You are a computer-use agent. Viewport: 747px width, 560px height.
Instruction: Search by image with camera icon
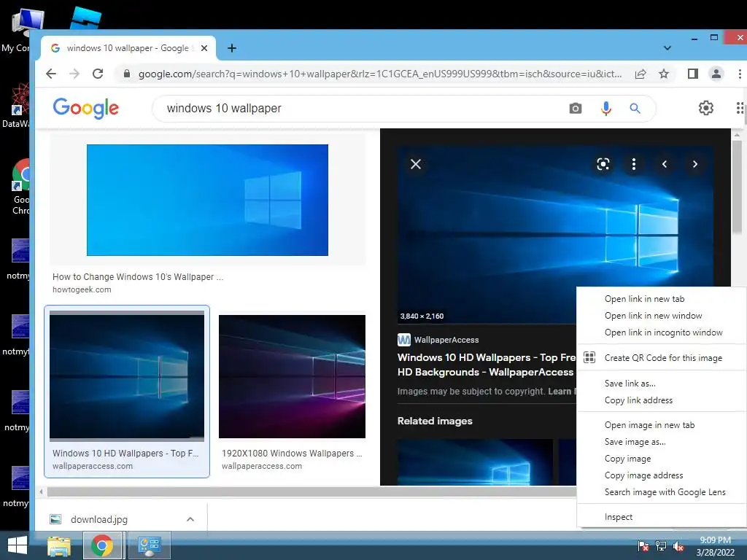(x=576, y=109)
